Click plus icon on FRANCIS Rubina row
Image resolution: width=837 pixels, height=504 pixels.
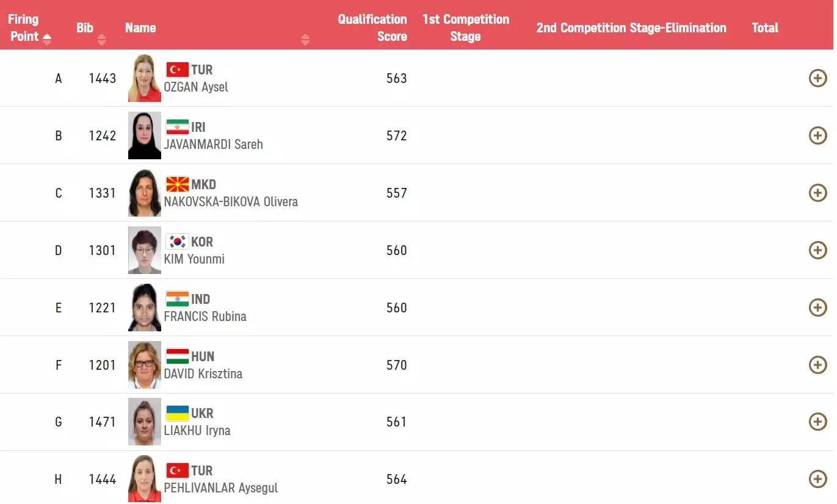817,308
